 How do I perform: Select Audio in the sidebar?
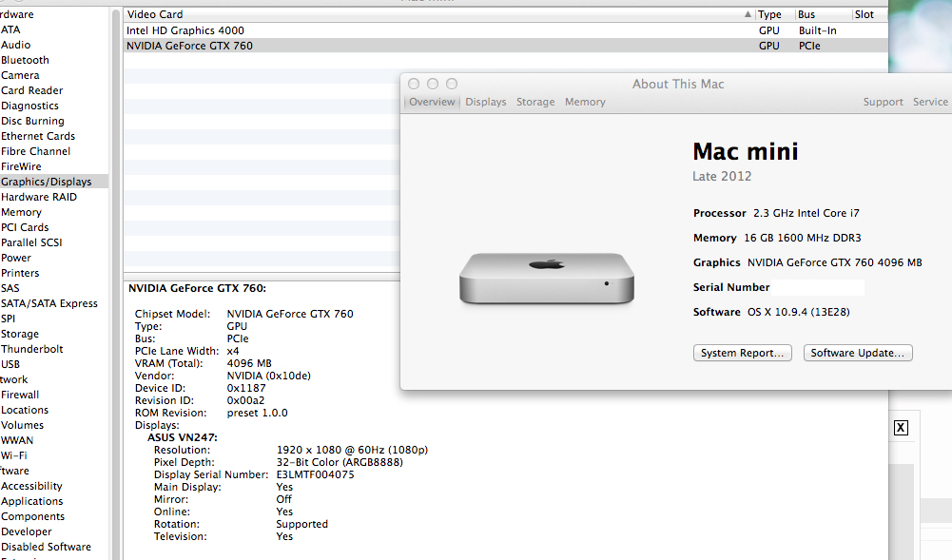pos(16,45)
